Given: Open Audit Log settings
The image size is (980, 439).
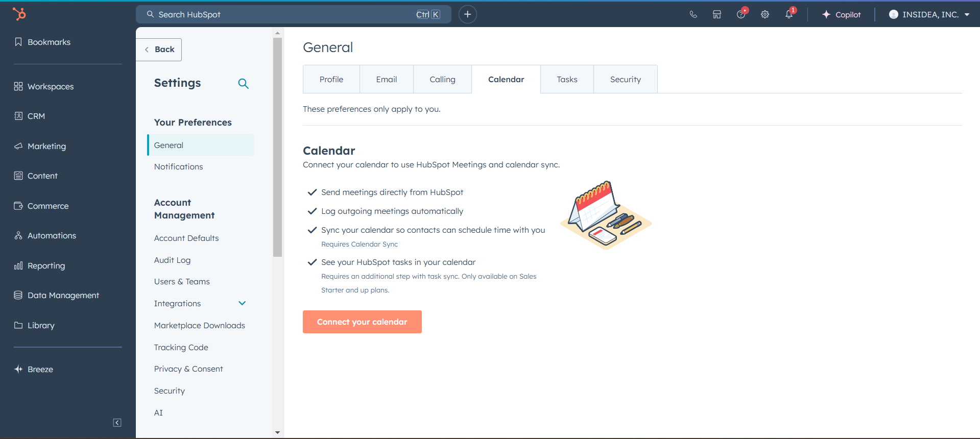Looking at the screenshot, I should (x=172, y=260).
